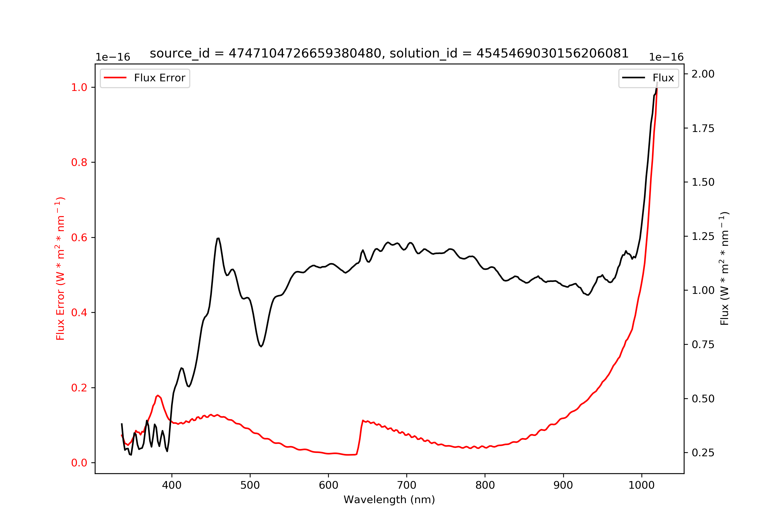
Task: Click the black Flux legend line
Action: coord(633,78)
